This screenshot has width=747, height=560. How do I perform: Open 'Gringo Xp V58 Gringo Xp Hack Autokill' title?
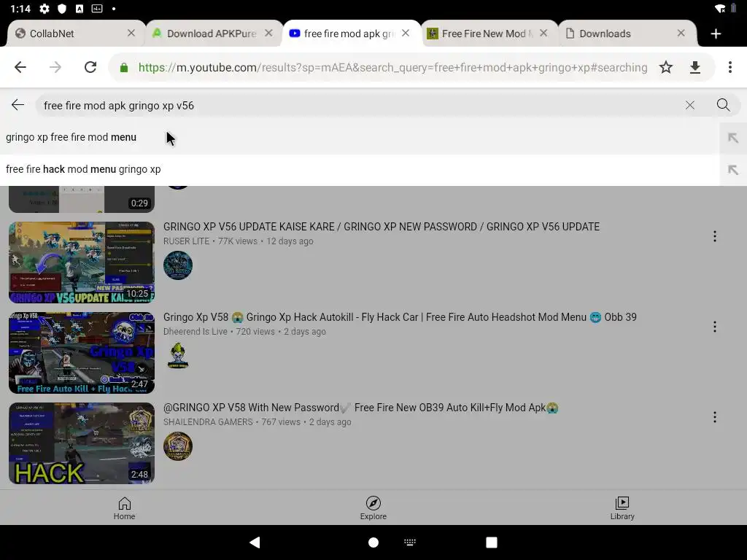coord(400,317)
